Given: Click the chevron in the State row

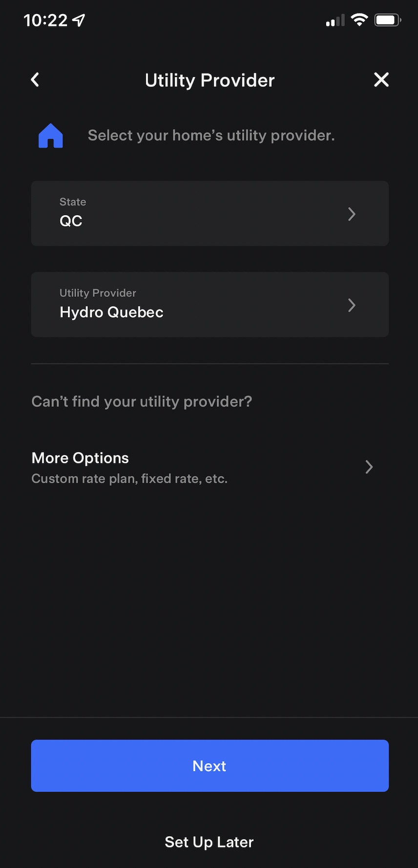Looking at the screenshot, I should tap(352, 214).
